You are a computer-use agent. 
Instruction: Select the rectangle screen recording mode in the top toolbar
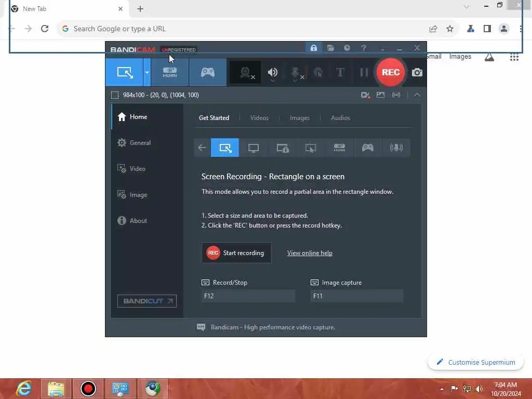[x=124, y=72]
